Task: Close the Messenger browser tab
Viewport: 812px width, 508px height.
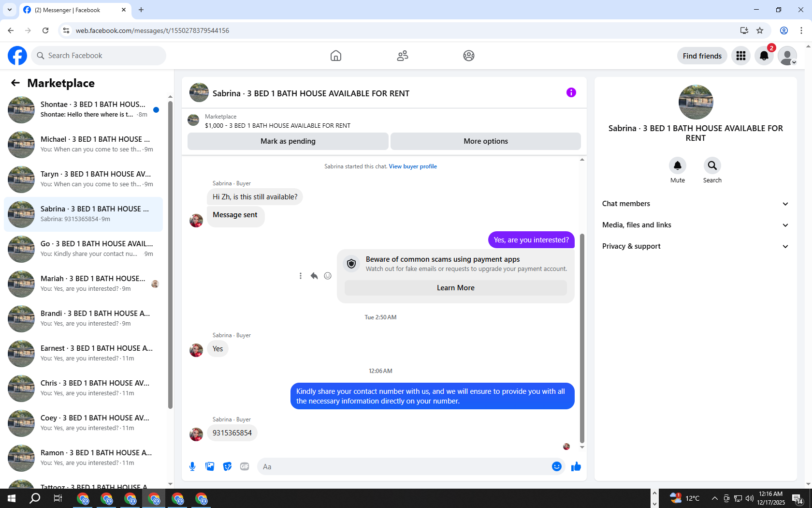Action: pos(124,10)
